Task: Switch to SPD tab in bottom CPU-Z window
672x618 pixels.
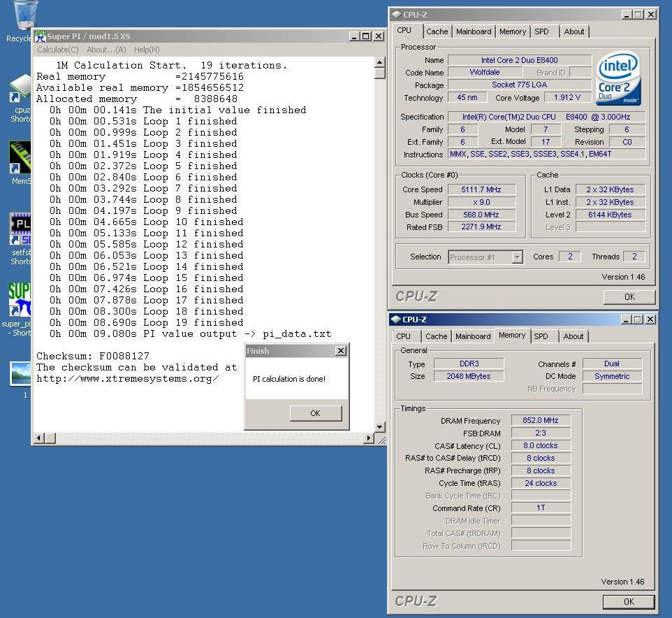Action: coord(541,336)
